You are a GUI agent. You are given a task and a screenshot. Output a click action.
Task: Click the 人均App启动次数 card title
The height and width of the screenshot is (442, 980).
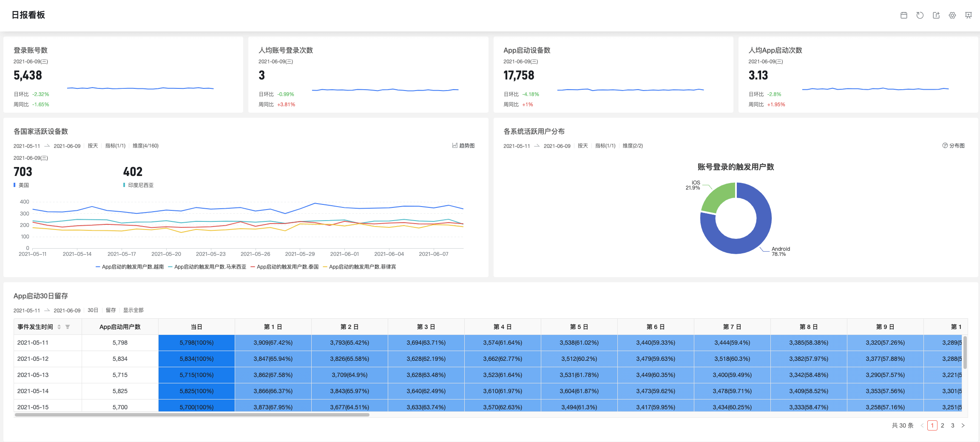click(775, 50)
